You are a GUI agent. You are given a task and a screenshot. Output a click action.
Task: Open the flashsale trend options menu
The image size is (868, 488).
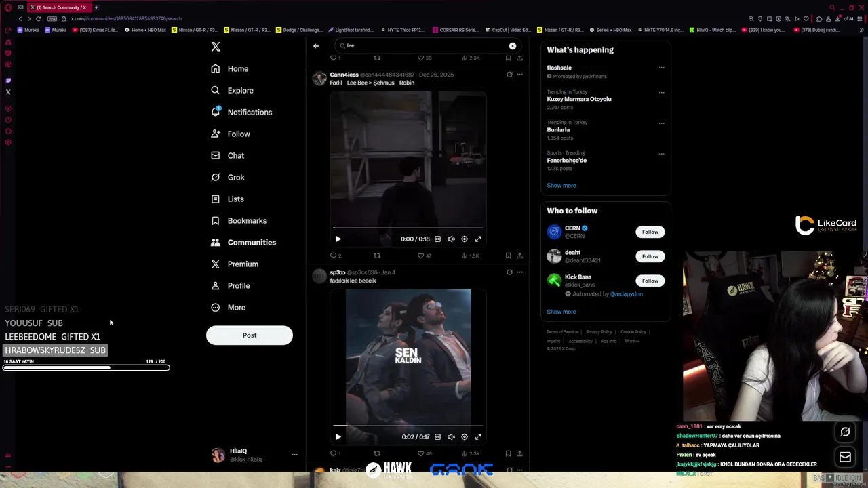point(661,68)
